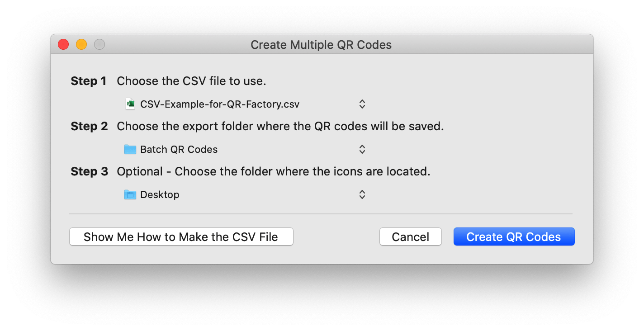Open the export folder chooser arrows

click(x=362, y=149)
